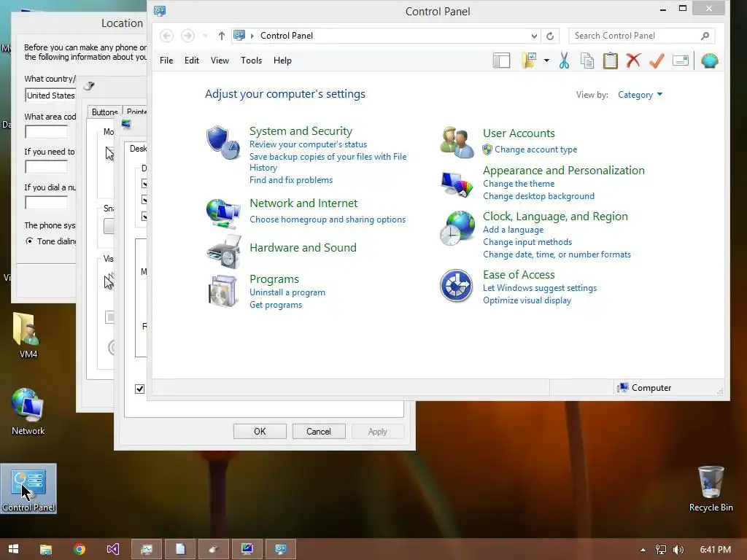Click the red X Delete icon

633,61
